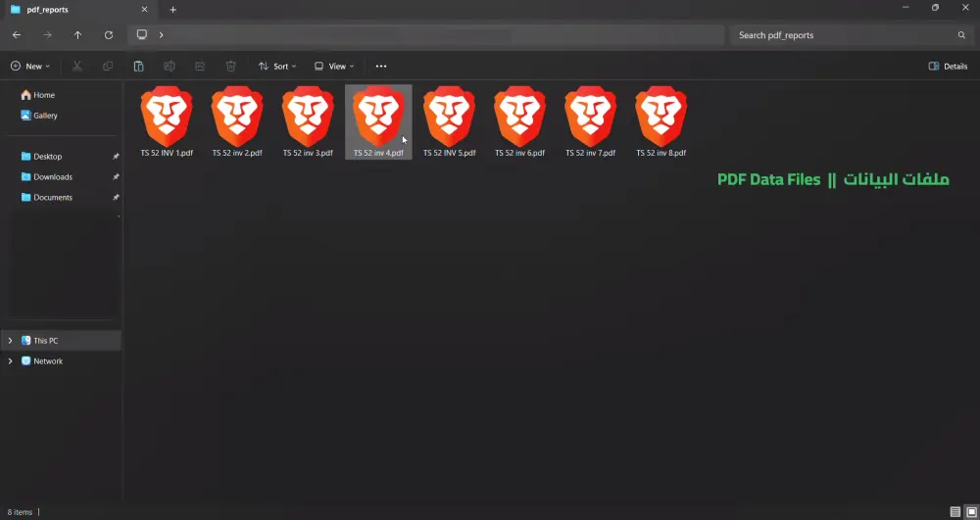
Task: Click the Delete trash icon
Action: pyautogui.click(x=230, y=67)
